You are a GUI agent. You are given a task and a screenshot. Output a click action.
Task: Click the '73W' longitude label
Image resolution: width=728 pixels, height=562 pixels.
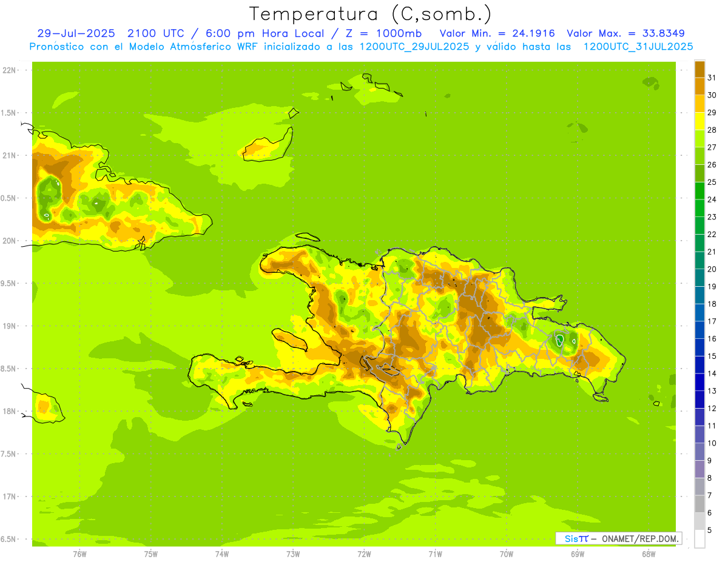(293, 554)
